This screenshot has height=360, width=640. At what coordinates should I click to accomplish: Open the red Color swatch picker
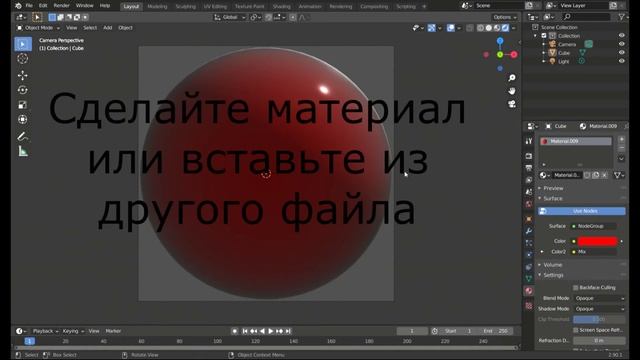click(x=598, y=241)
